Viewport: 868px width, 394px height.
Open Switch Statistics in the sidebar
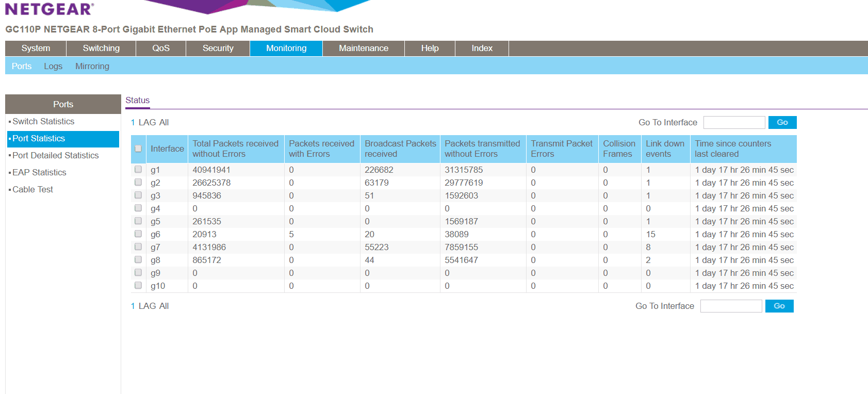coord(43,121)
